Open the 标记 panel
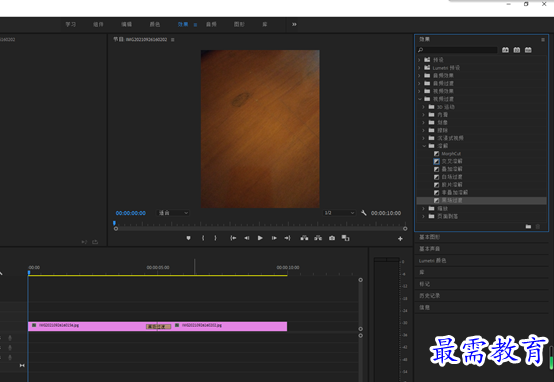Image resolution: width=554 pixels, height=382 pixels. 425,284
